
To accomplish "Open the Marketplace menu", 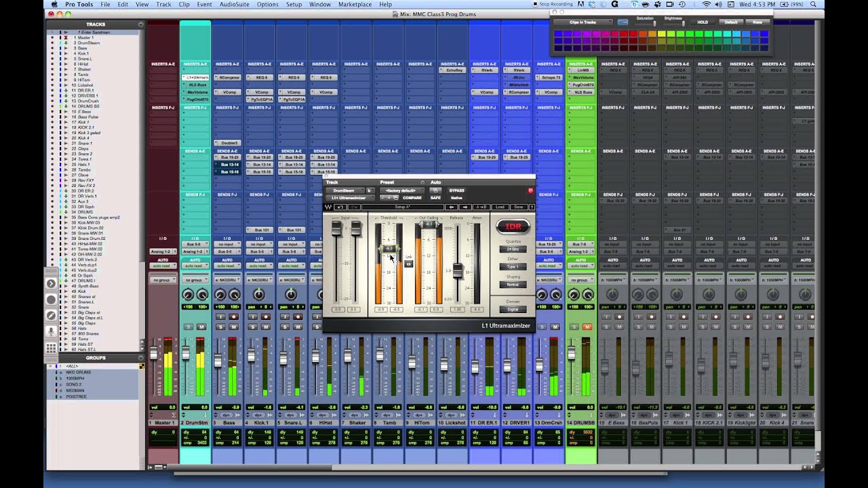I will [355, 4].
